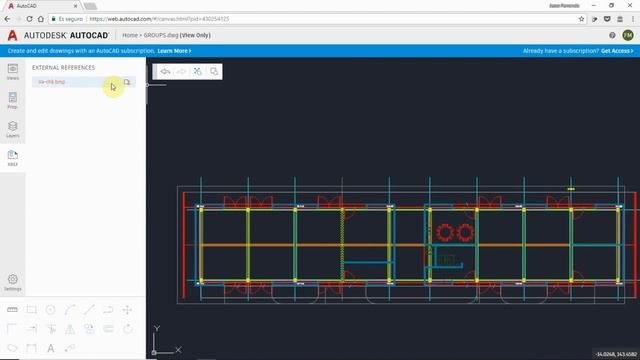This screenshot has height=360, width=640.
Task: Select the Polyline tool with return arrow
Action: (108, 310)
